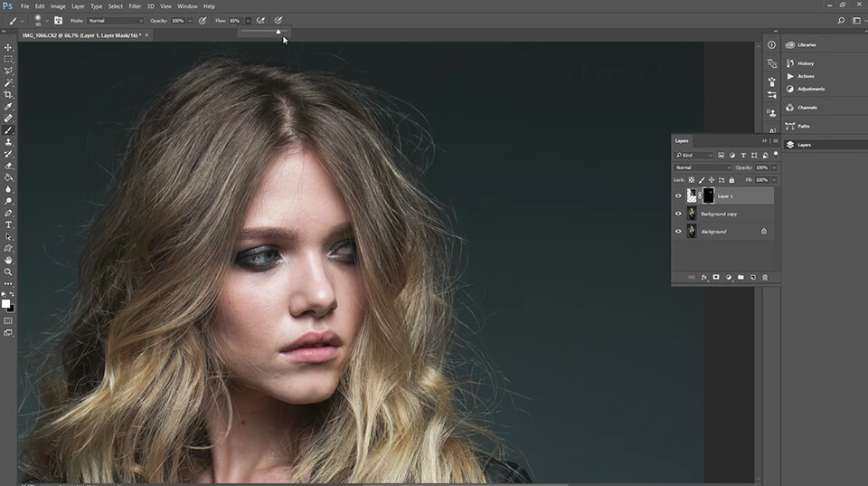Toggle Quick Mask mode icon
This screenshot has height=486, width=868.
[8, 321]
